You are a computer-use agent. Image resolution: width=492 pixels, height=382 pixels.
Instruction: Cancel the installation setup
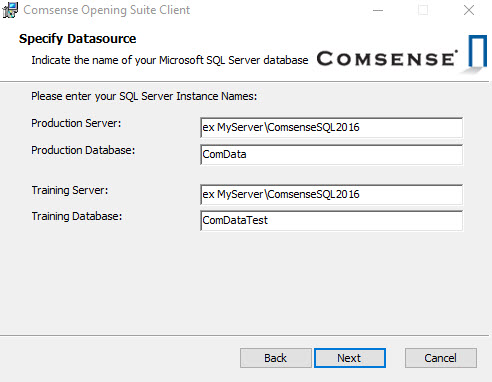click(441, 358)
